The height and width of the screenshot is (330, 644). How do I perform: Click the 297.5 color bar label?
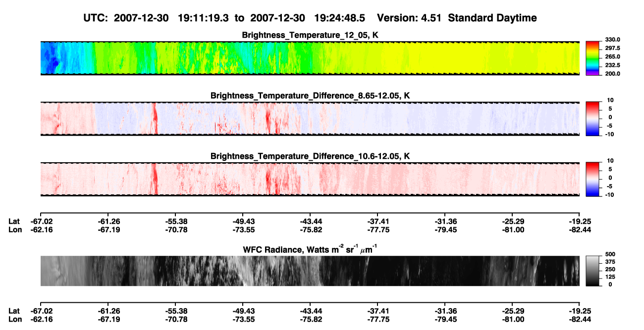point(613,48)
